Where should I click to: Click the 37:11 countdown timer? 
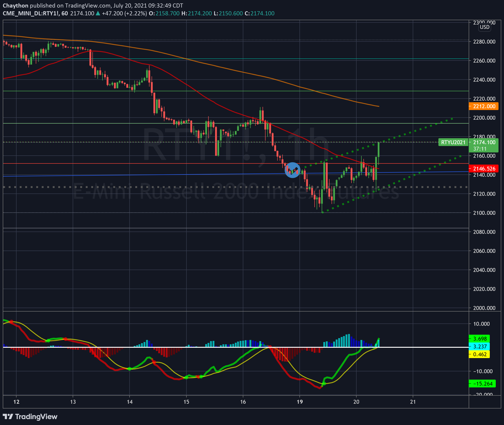(x=480, y=149)
